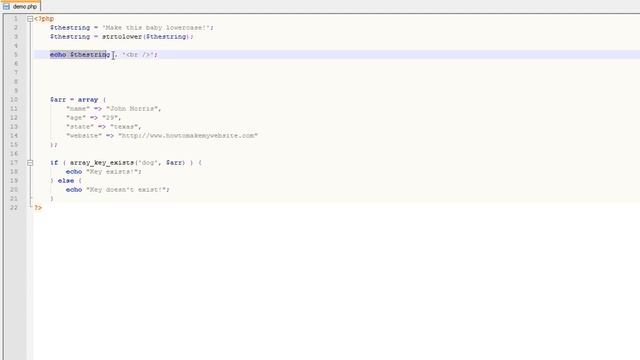The image size is (640, 360).
Task: Collapse the php block fold on line 1
Action: 30,19
